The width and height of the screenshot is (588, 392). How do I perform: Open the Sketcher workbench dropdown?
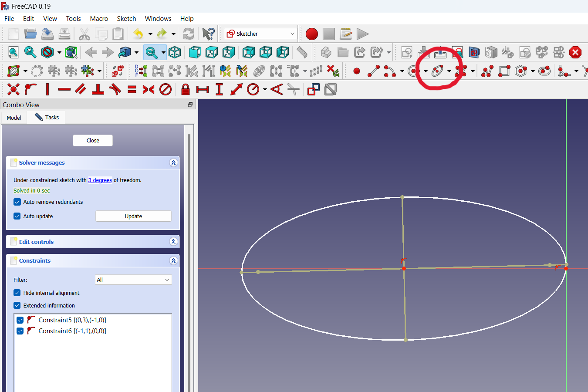[261, 34]
